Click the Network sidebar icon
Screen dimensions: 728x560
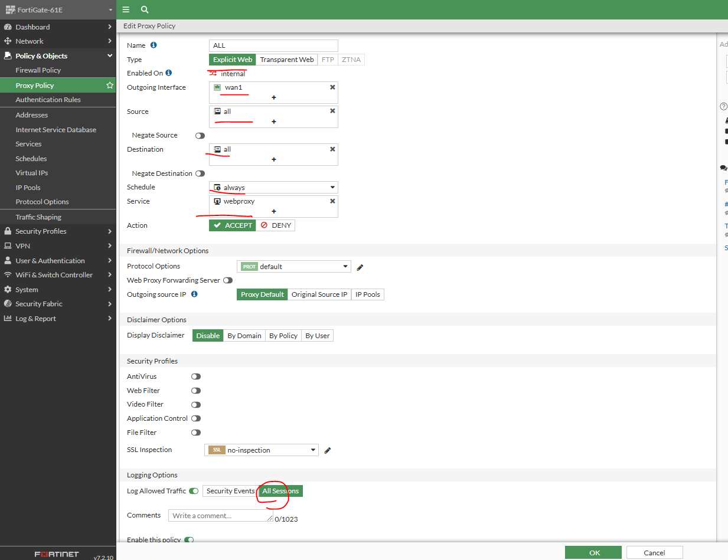(x=8, y=41)
